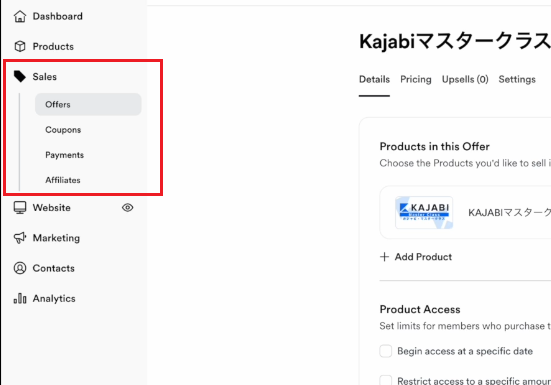This screenshot has width=551, height=385.
Task: Enable Begin access at a specific date
Action: point(385,351)
